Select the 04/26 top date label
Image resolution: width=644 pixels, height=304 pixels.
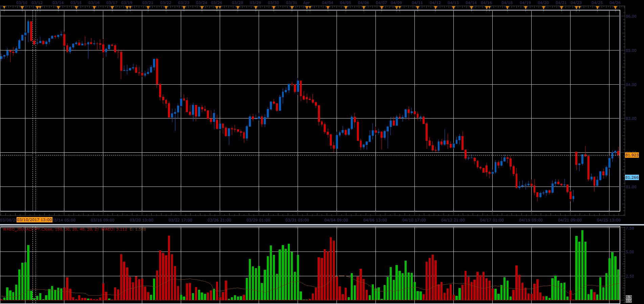[615, 3]
